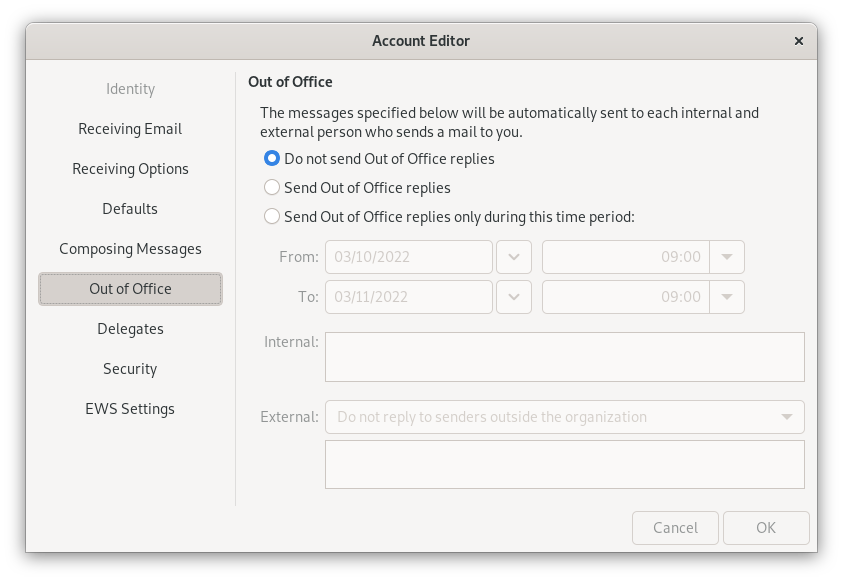This screenshot has height=581, width=843.
Task: Open the Delegates settings
Action: [x=130, y=329]
